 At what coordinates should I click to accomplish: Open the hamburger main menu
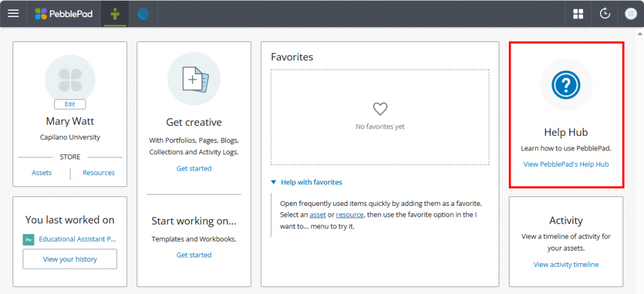14,14
